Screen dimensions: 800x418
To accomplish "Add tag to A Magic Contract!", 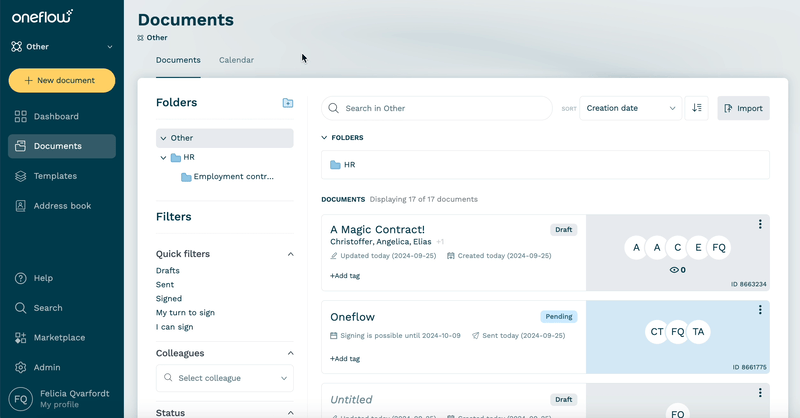I will click(x=345, y=276).
